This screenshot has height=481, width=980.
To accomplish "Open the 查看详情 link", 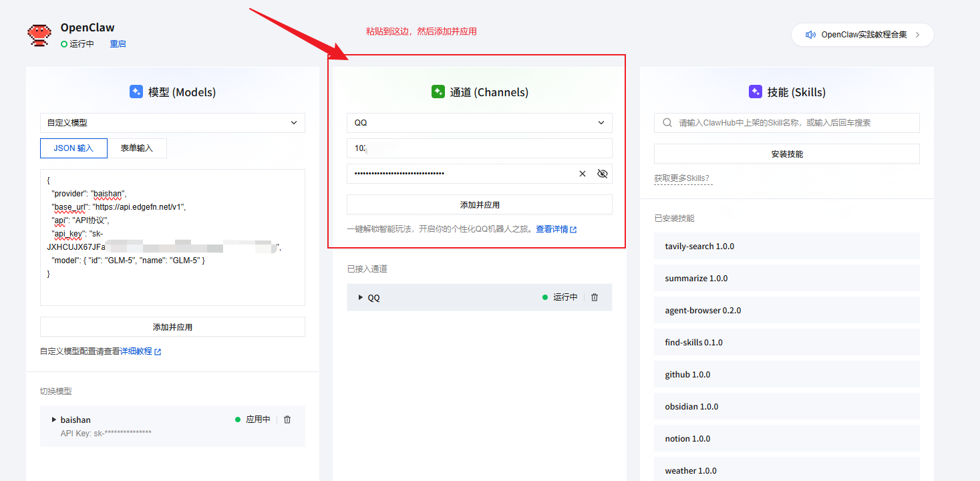I will 552,229.
